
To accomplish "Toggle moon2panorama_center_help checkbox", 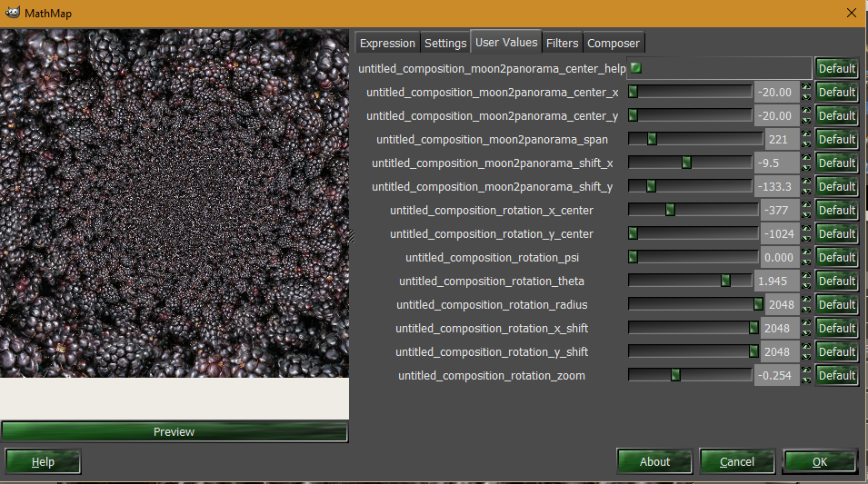I will 636,68.
